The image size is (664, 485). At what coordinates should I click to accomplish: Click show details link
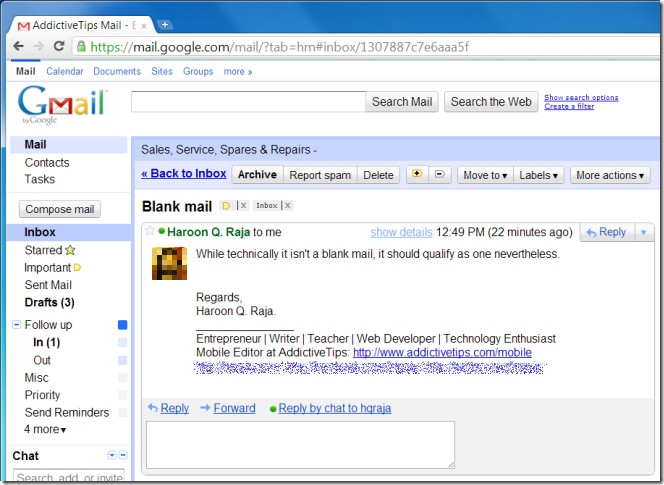(401, 232)
